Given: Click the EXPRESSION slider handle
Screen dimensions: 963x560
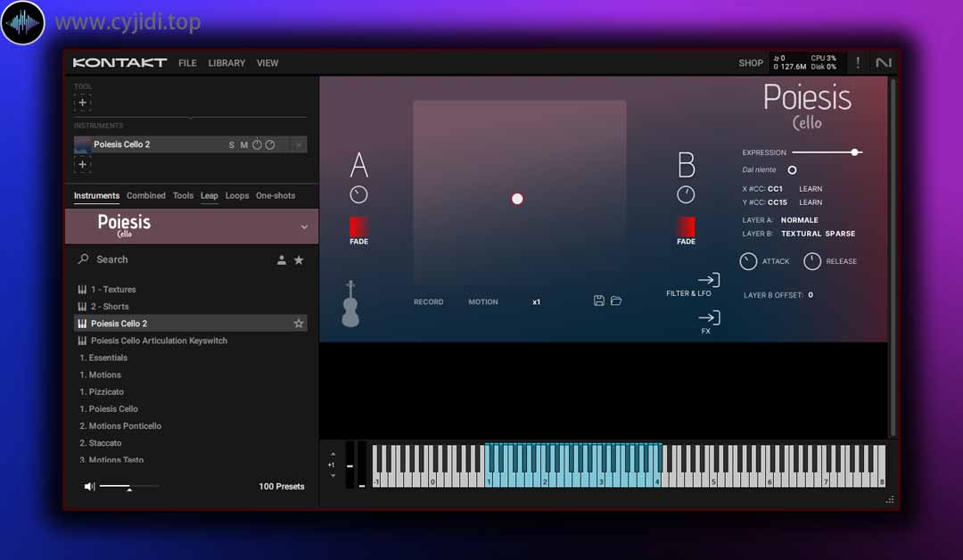Looking at the screenshot, I should 854,152.
